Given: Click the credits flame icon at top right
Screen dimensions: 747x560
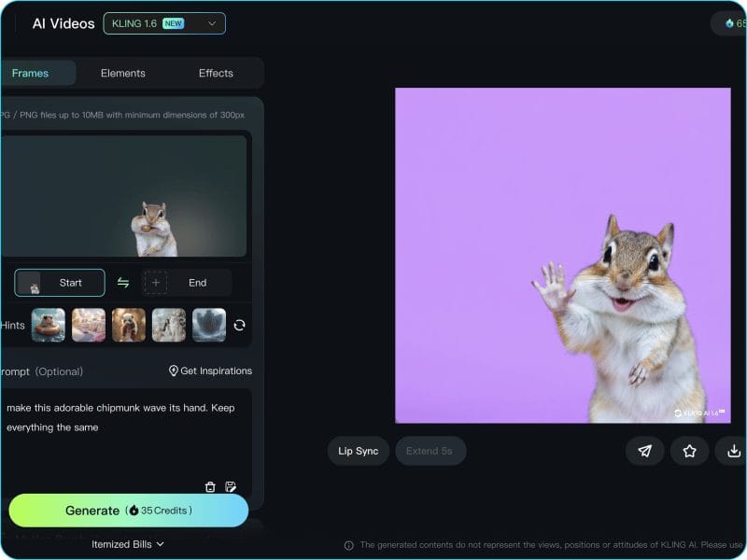Looking at the screenshot, I should [729, 23].
